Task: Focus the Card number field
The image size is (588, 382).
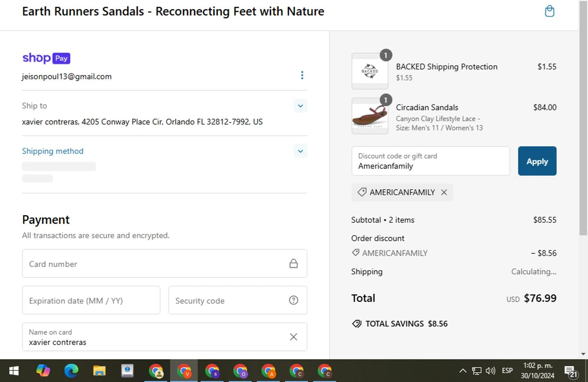Action: [157, 264]
